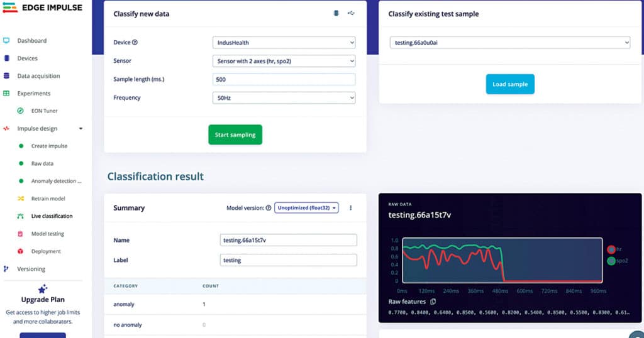The image size is (644, 338).
Task: Open the Device dropdown showing IndusHealth
Action: [x=284, y=43]
